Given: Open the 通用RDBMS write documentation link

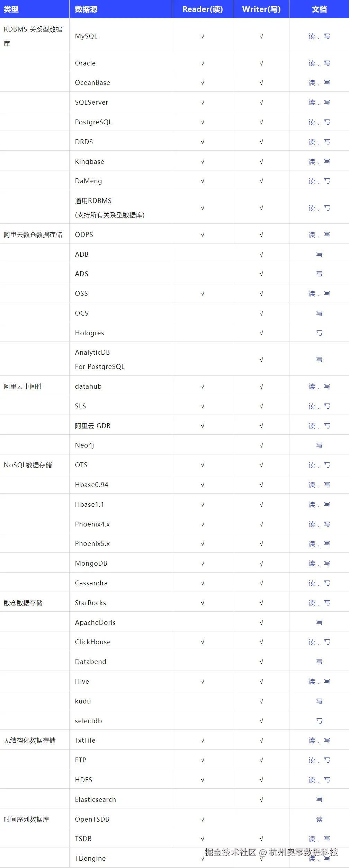Looking at the screenshot, I should (327, 208).
